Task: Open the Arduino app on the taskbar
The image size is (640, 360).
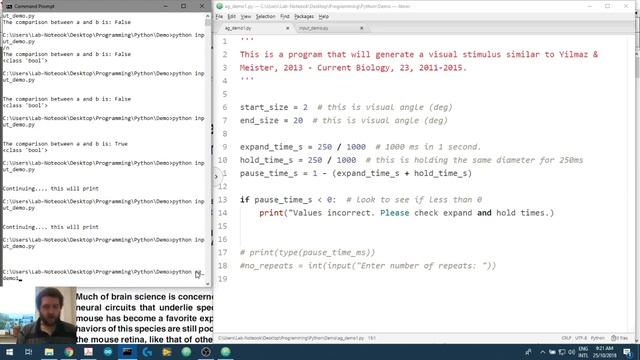Action: coord(108,352)
